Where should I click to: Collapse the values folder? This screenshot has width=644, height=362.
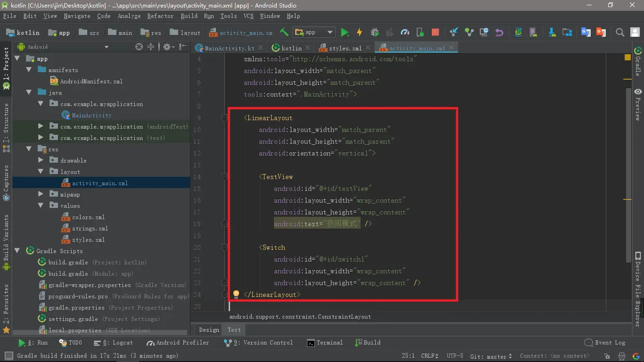41,206
